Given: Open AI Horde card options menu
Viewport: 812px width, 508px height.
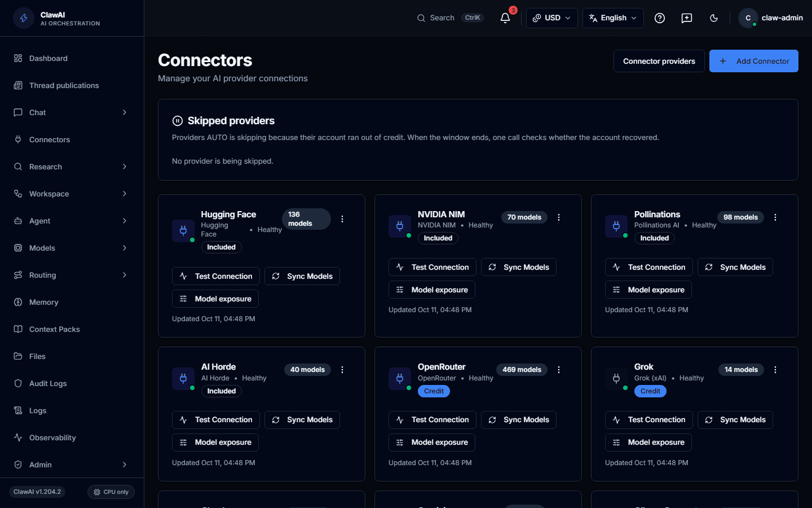Looking at the screenshot, I should point(342,370).
